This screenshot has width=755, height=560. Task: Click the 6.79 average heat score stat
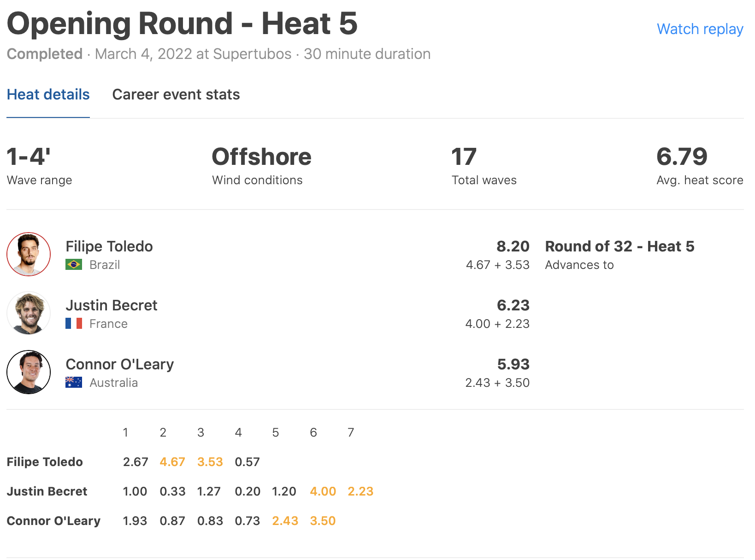tap(682, 157)
